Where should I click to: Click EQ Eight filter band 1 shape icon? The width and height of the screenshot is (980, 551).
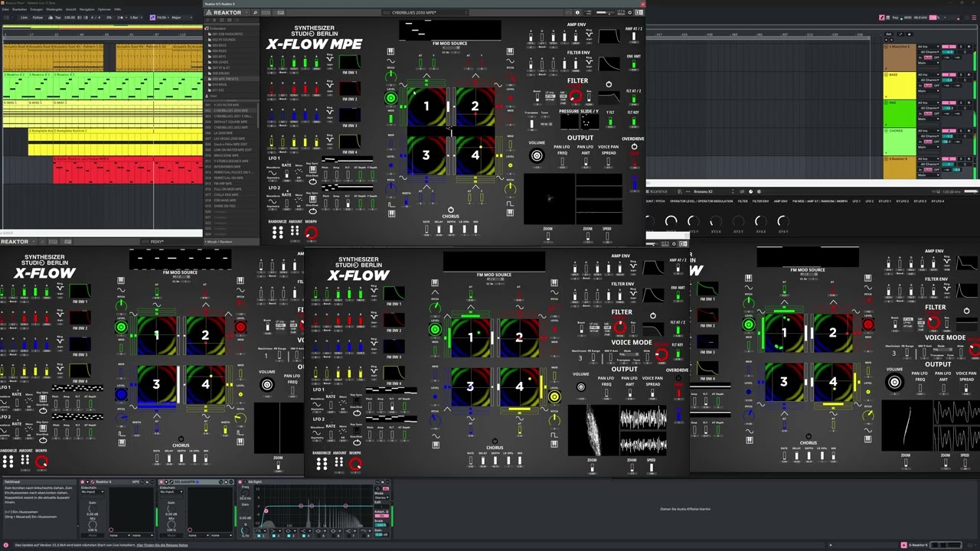coord(260,531)
